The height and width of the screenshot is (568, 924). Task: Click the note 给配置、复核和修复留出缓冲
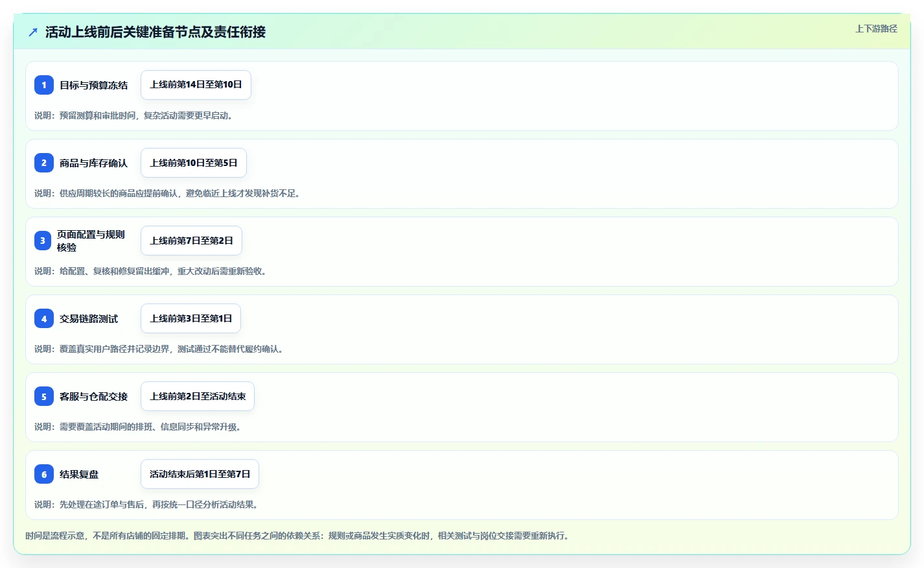point(150,271)
